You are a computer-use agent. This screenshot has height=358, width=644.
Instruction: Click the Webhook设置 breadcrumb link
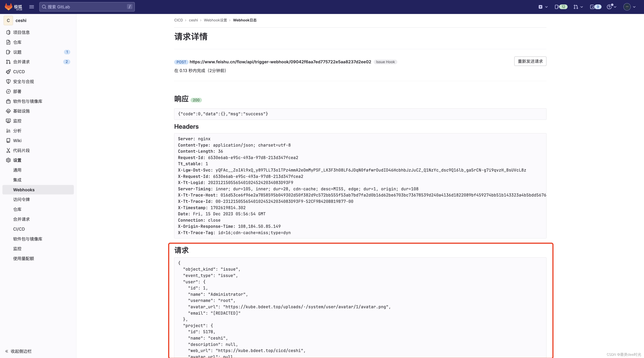tap(215, 20)
